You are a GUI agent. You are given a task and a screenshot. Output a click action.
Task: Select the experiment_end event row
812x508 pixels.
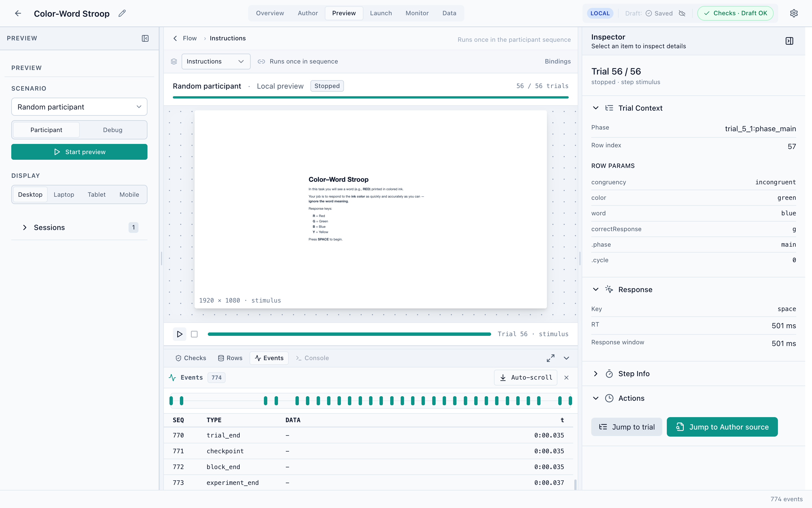click(x=368, y=483)
